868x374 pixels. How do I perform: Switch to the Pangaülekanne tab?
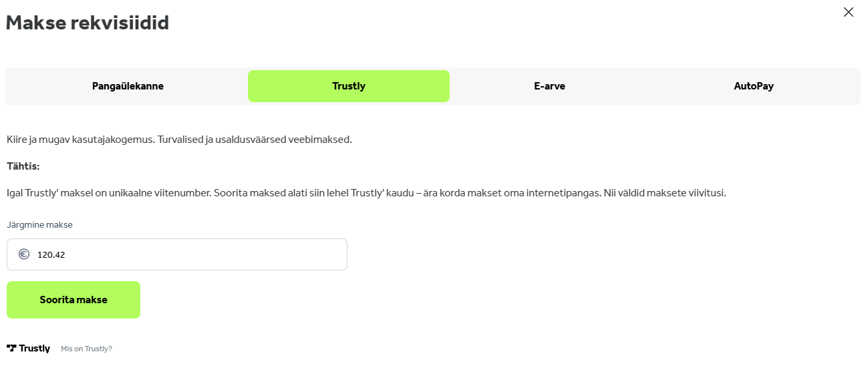pos(128,86)
